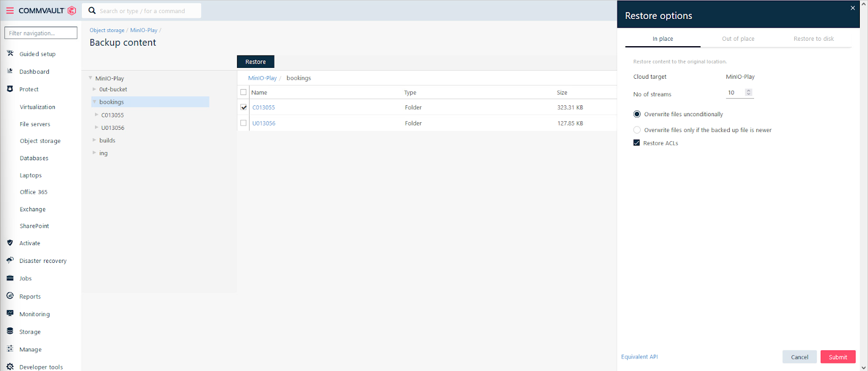This screenshot has height=371, width=868.
Task: Click the Guided setup icon in sidebar
Action: 10,53
